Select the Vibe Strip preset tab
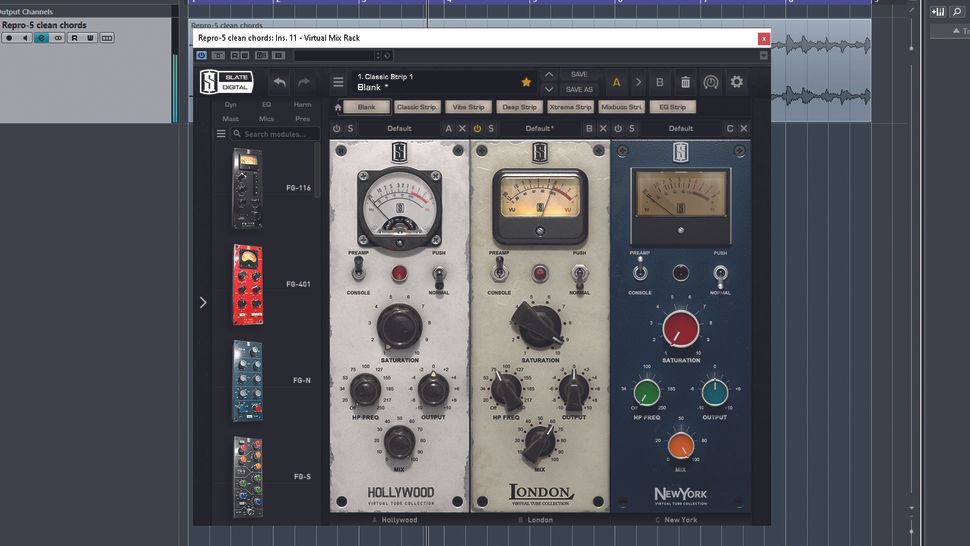The image size is (970, 546). pos(468,107)
